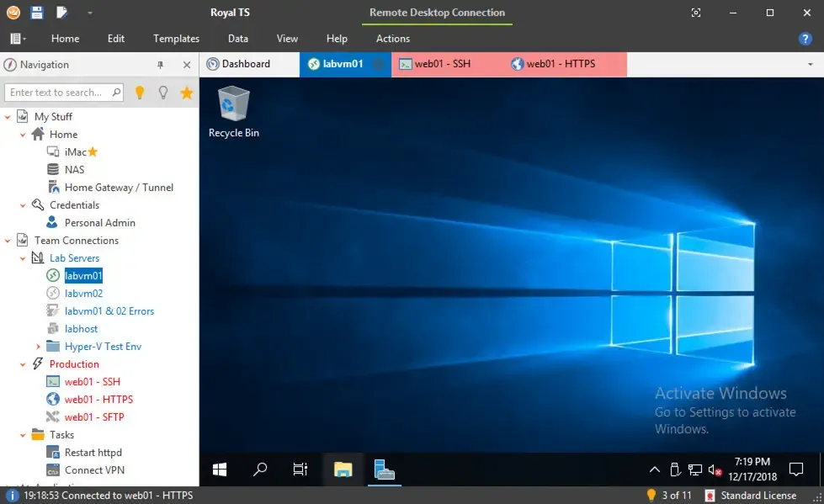Viewport: 824px width, 504px height.
Task: Expand the Hyper-V Test Env folder
Action: (38, 346)
